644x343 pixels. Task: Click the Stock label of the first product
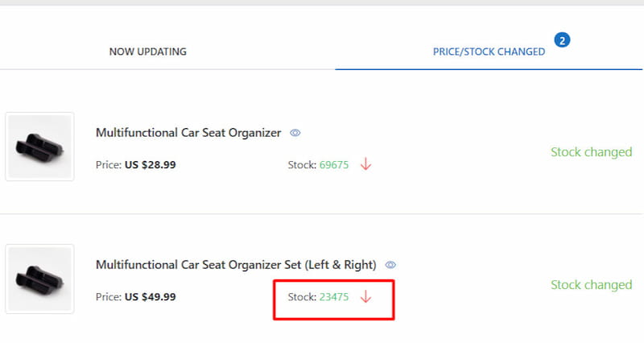(302, 164)
